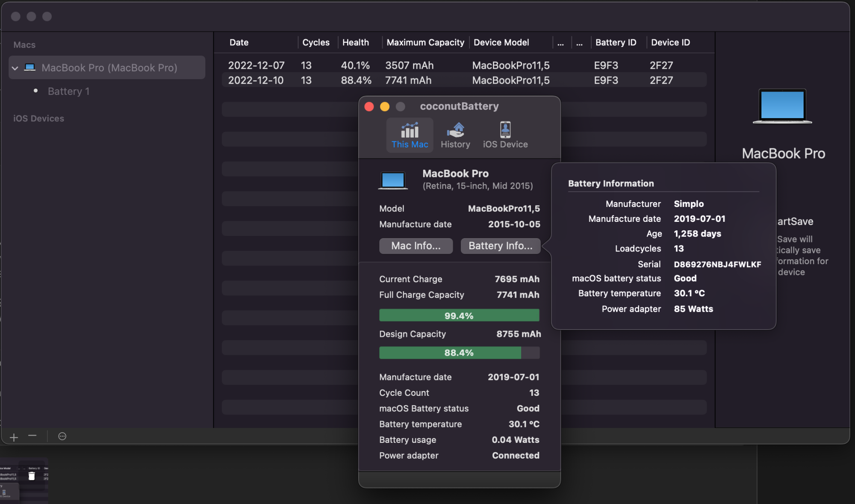This screenshot has width=855, height=504.
Task: Click the Health column header
Action: point(356,42)
